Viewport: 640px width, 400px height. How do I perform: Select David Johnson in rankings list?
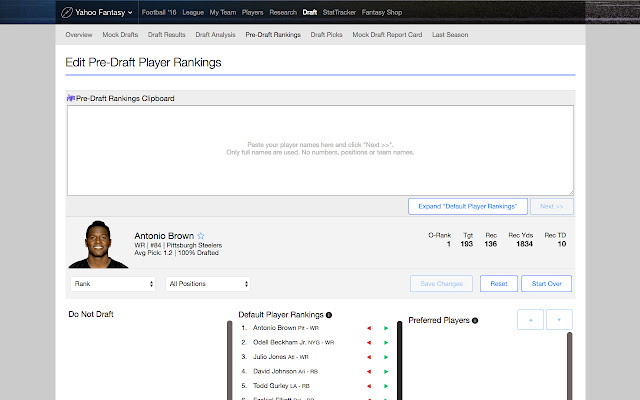pos(285,371)
